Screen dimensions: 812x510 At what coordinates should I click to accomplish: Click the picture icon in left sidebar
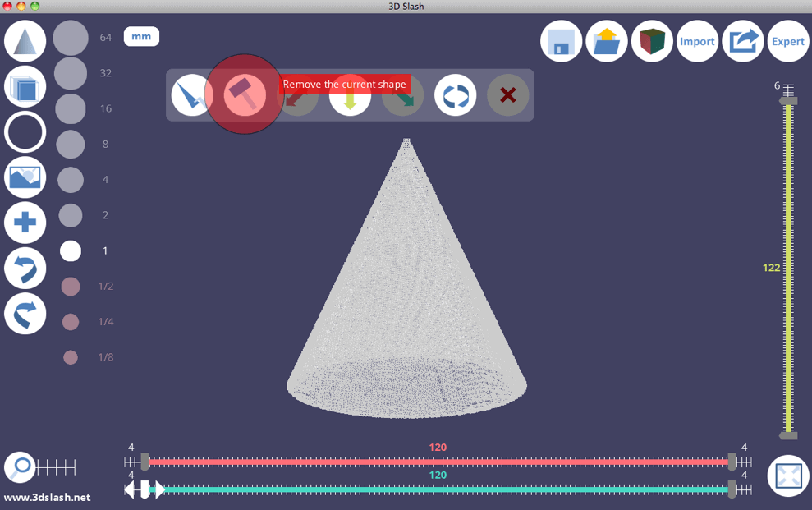coord(25,177)
